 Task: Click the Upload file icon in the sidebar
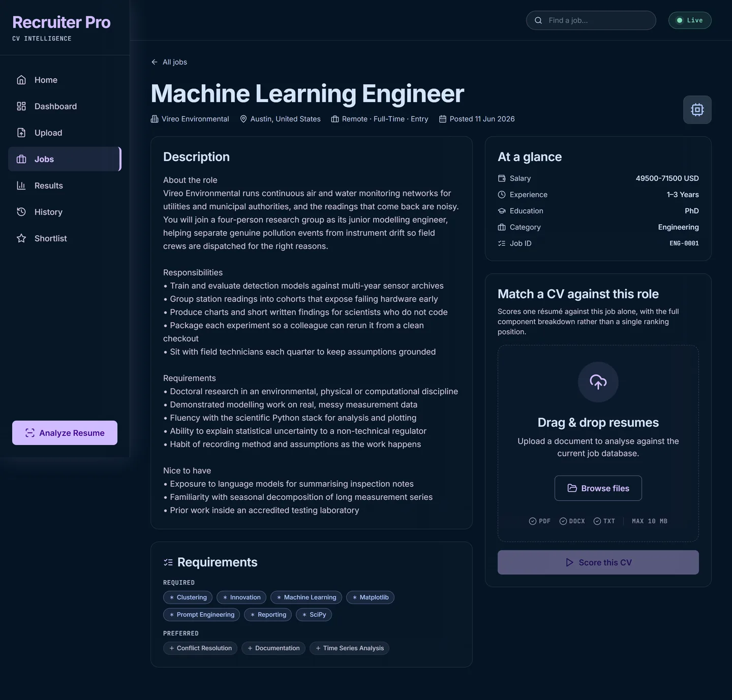point(21,133)
